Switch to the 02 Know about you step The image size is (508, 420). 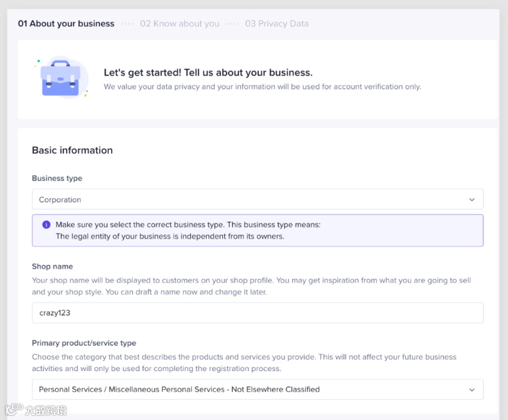click(x=180, y=24)
